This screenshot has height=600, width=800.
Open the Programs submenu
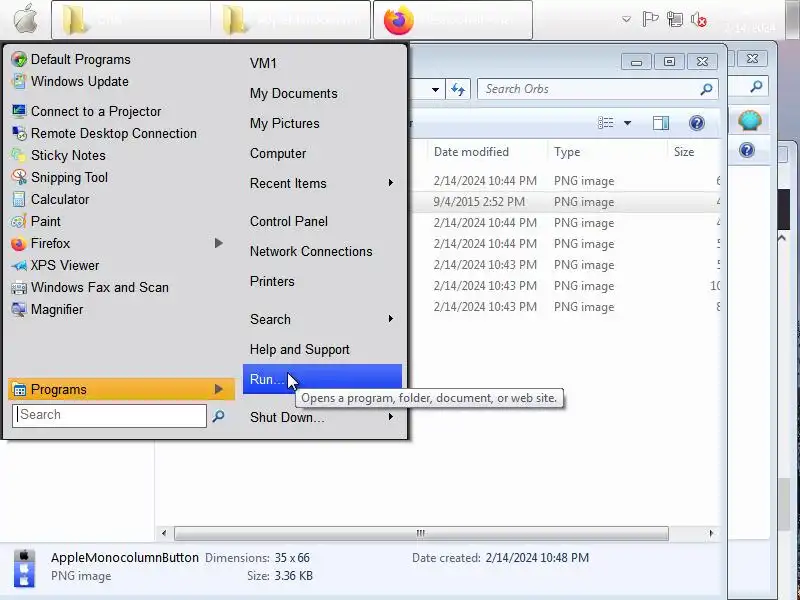[121, 389]
